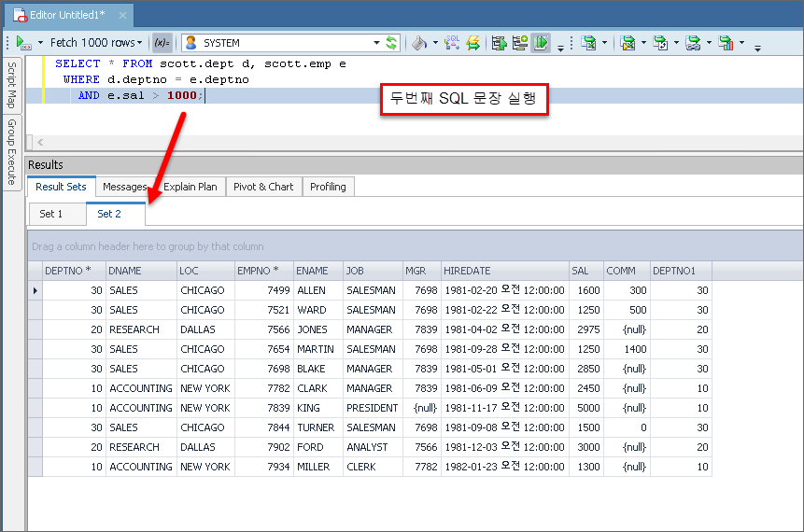This screenshot has width=804, height=532.
Task: Open the Fetch 1000 rows dropdown
Action: pyautogui.click(x=96, y=43)
